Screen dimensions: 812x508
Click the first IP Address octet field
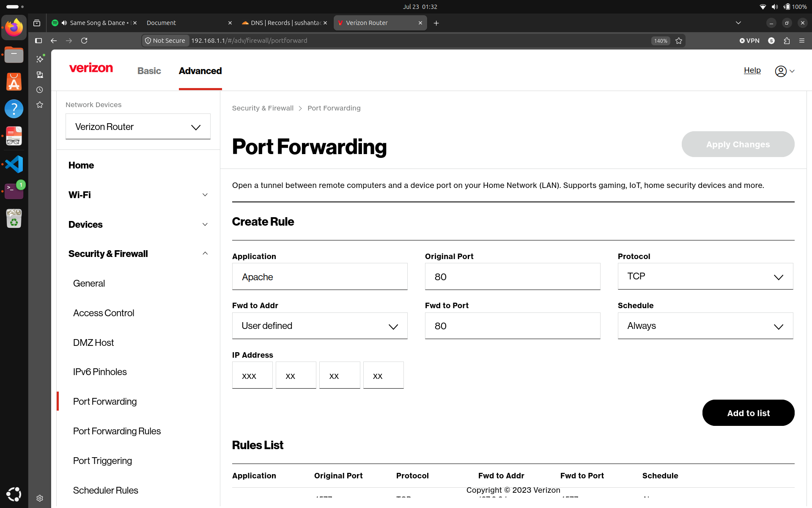click(x=252, y=375)
